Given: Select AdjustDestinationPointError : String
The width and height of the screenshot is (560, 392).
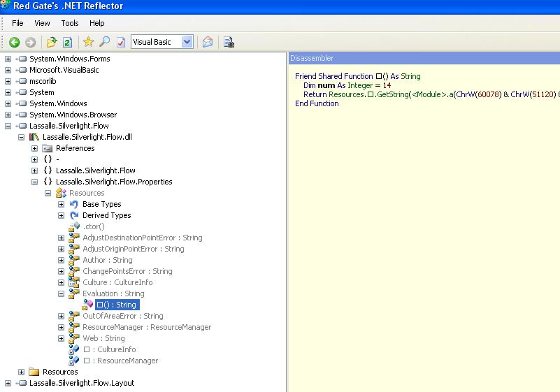Looking at the screenshot, I should tap(143, 238).
